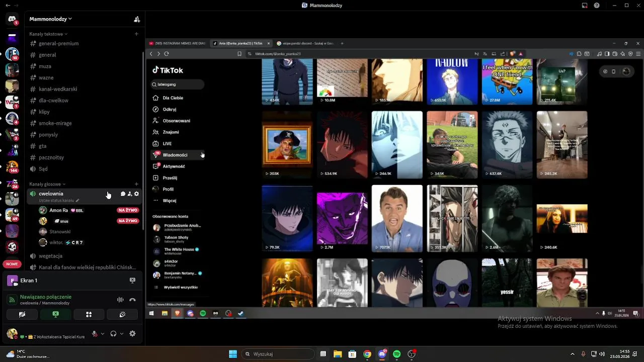The width and height of the screenshot is (644, 362).
Task: Open Chrome from Windows taskbar
Action: (x=367, y=354)
